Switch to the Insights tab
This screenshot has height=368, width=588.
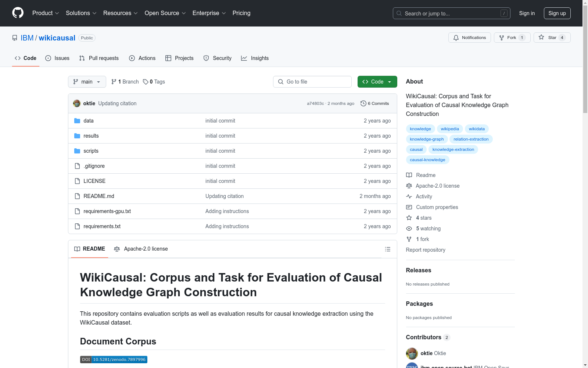[255, 58]
